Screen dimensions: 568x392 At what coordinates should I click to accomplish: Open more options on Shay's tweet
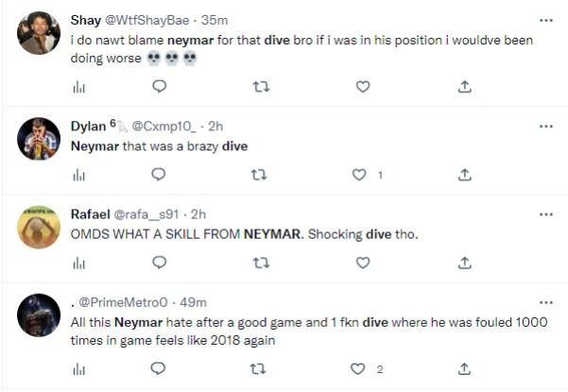(545, 20)
